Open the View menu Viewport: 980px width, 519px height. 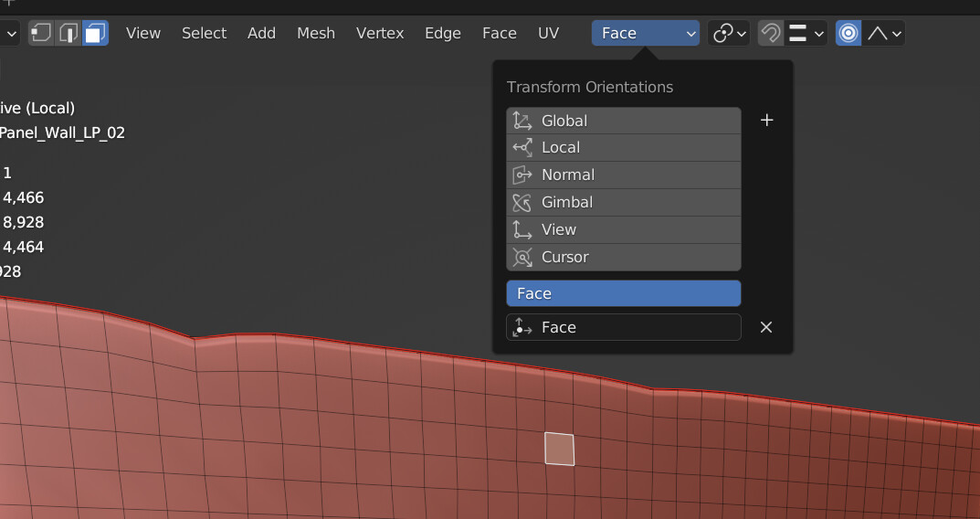[143, 33]
